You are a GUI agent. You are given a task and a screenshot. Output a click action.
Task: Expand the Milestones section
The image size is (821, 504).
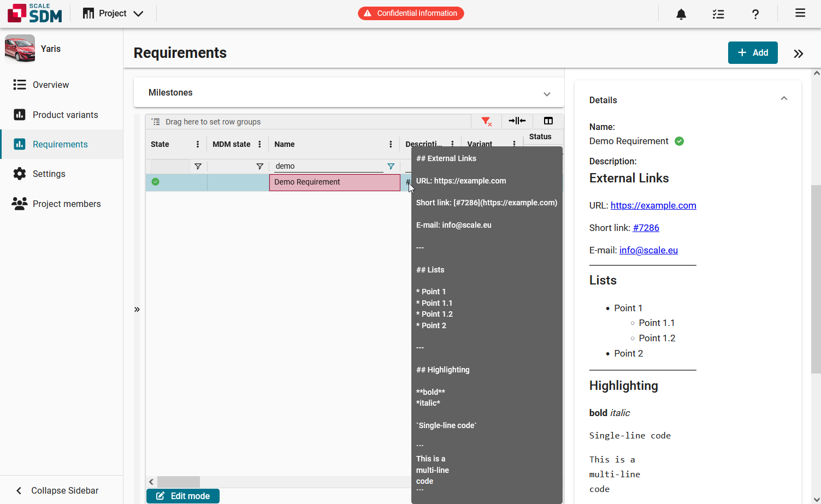click(x=547, y=94)
